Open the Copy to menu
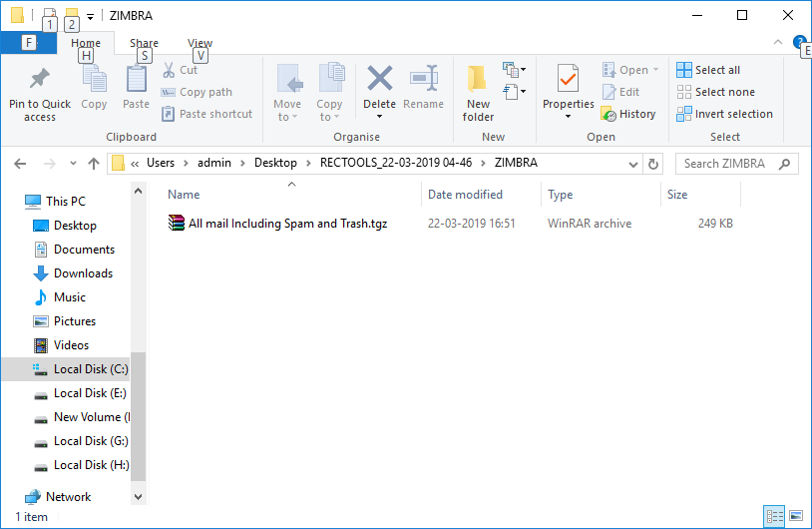Viewport: 812px width, 529px height. [x=329, y=93]
